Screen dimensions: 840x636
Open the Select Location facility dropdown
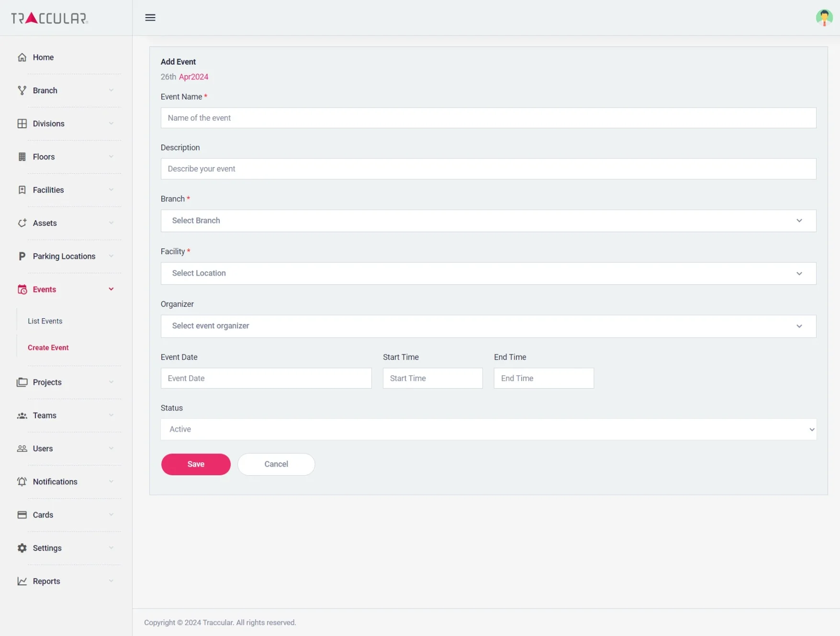[x=488, y=273]
